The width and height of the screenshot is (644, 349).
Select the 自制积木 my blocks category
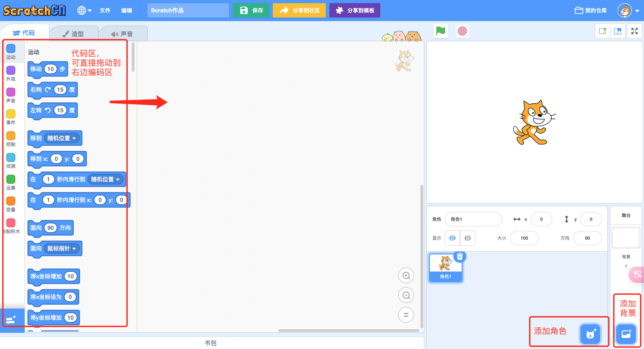click(x=11, y=226)
